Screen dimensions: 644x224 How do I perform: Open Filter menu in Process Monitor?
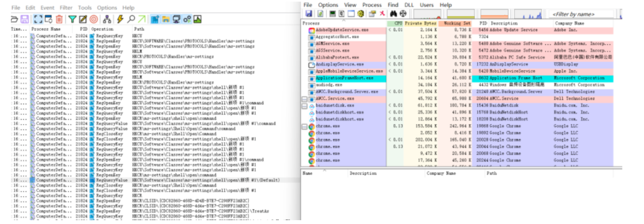(x=66, y=8)
